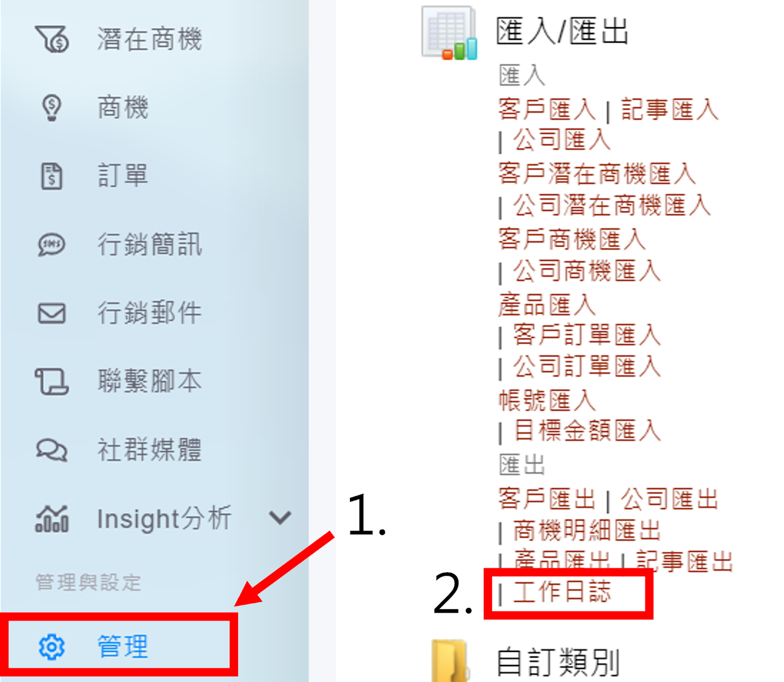
Task: Click the 行銷郵件 envelope icon
Action: click(x=52, y=313)
